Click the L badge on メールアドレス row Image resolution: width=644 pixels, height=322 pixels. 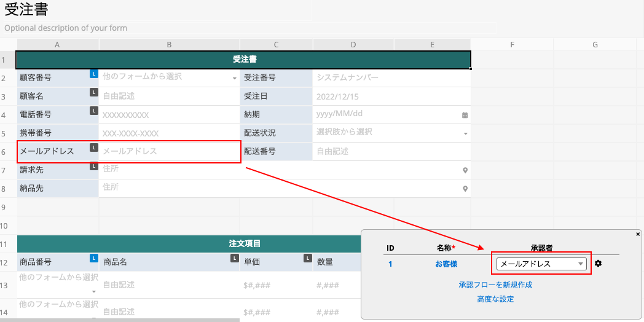coord(94,147)
